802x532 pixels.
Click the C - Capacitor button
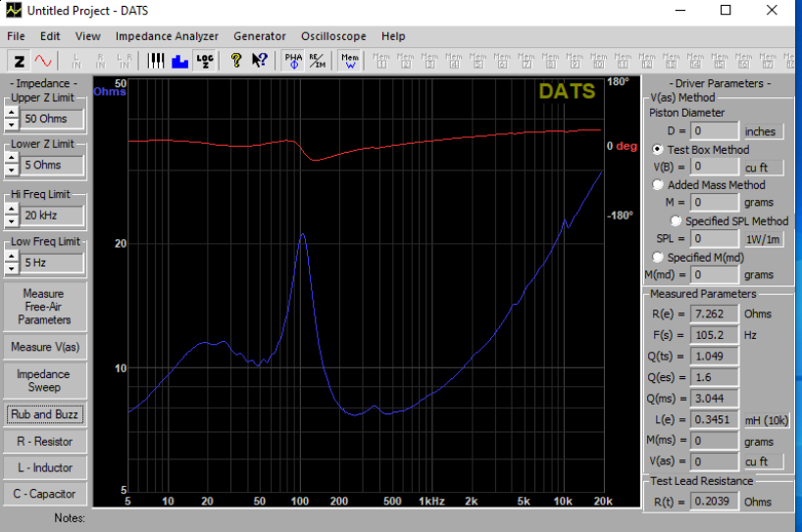[x=45, y=494]
